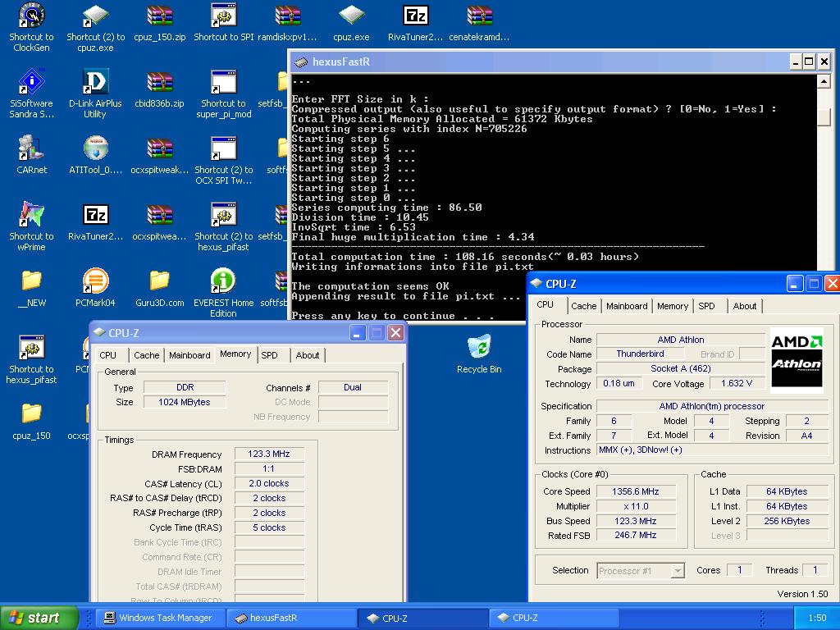Open the Shortcut to wPrime icon

32,214
